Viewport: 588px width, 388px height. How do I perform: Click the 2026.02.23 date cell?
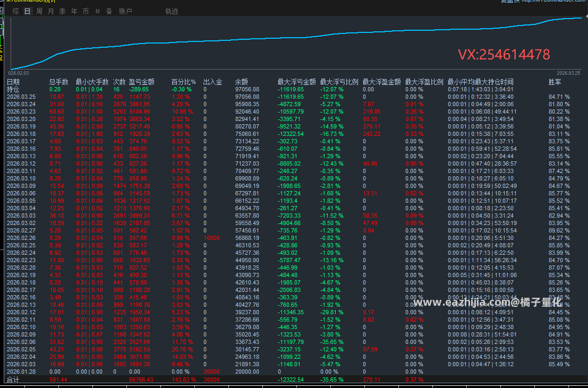click(21, 260)
